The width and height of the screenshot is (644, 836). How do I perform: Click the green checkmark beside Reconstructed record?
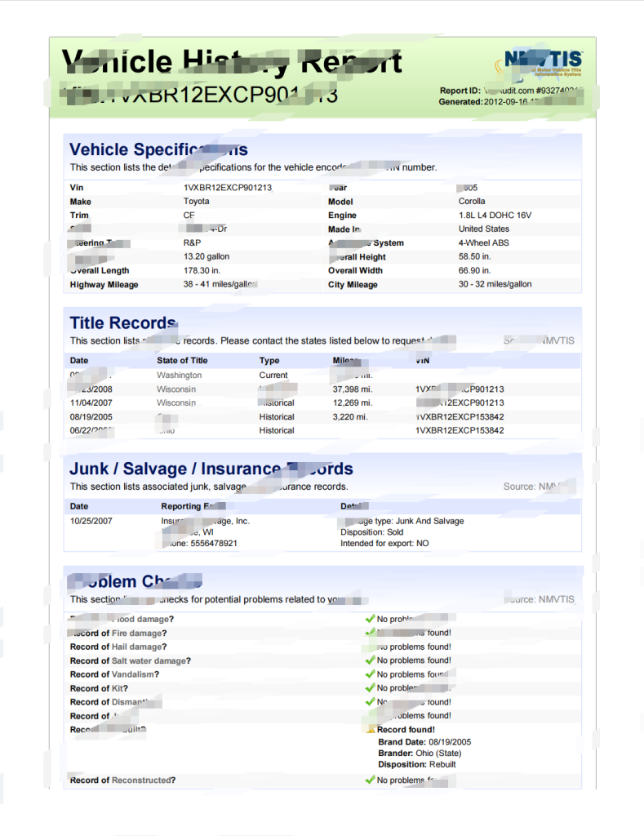click(371, 780)
